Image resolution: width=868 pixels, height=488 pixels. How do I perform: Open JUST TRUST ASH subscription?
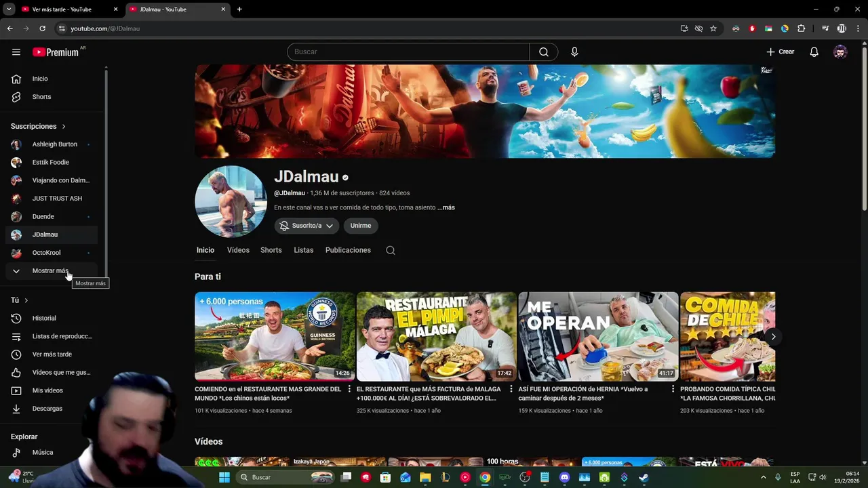[52, 199]
